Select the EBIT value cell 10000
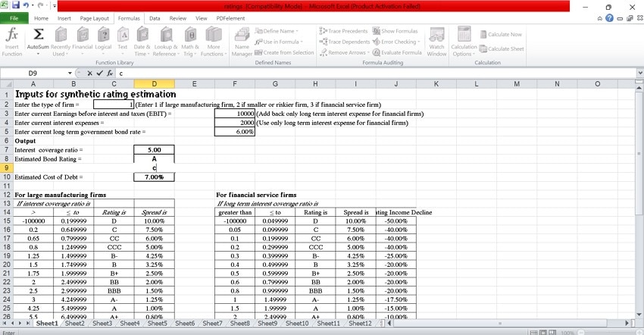This screenshot has width=644, height=335. (x=235, y=114)
